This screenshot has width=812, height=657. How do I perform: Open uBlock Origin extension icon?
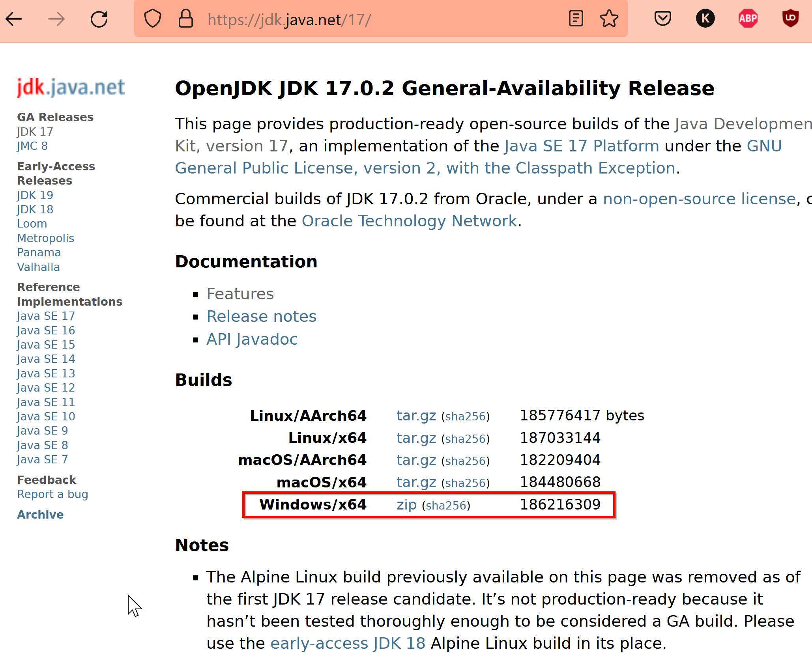(791, 19)
